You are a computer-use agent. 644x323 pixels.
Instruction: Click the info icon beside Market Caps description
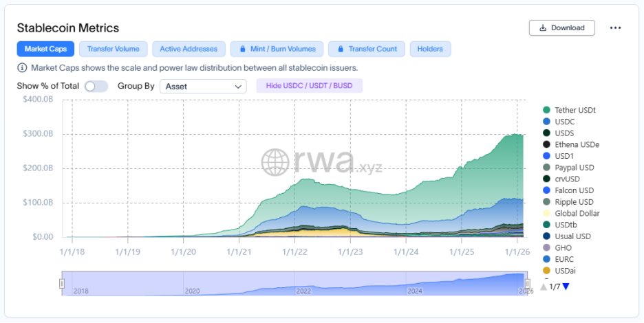pyautogui.click(x=23, y=68)
